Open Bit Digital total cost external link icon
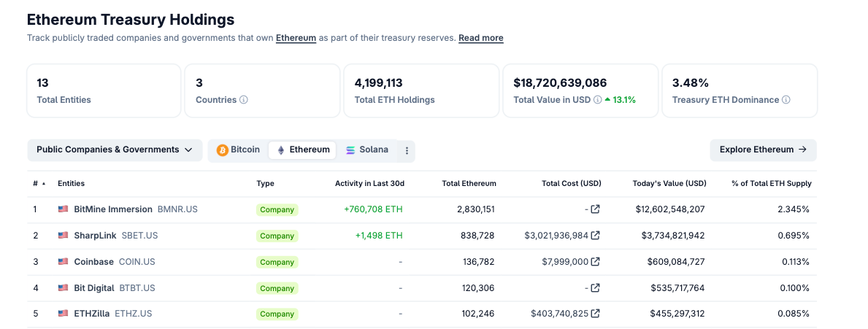 coord(595,288)
